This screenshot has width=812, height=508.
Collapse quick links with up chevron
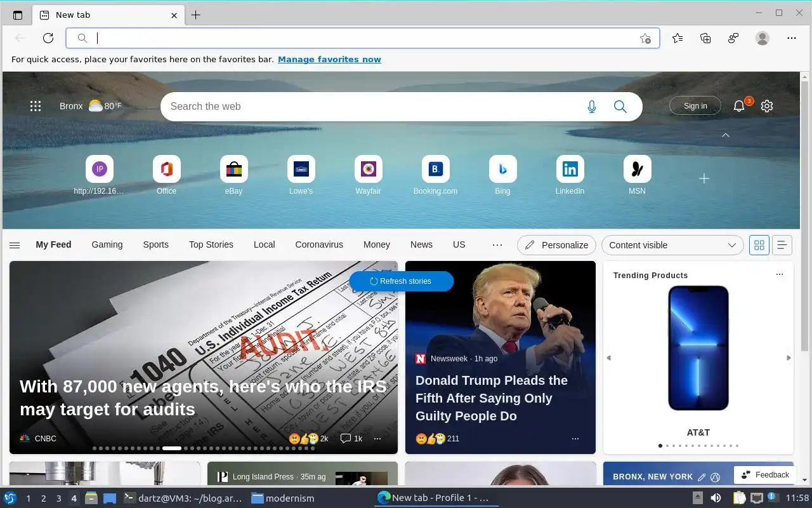click(x=726, y=135)
